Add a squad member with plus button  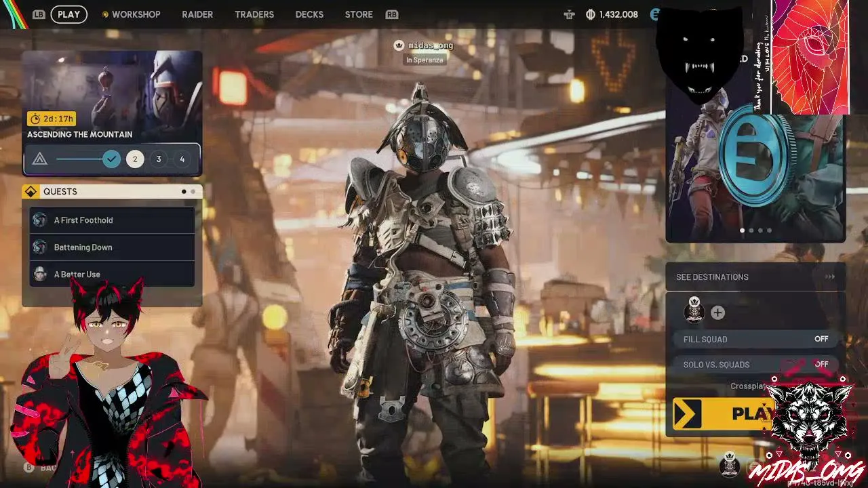pyautogui.click(x=717, y=312)
